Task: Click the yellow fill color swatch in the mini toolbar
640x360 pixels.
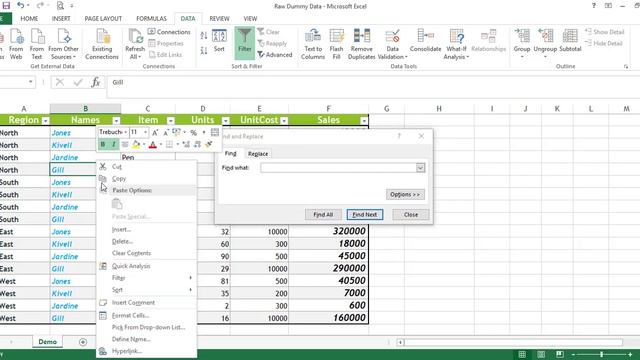Action: tap(136, 144)
